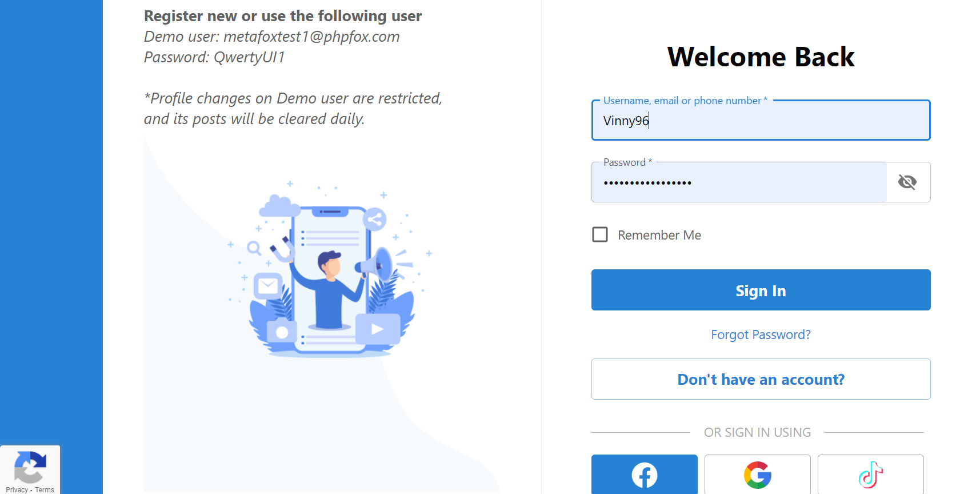
Task: Click the Profile changes restricted note
Action: [x=293, y=109]
